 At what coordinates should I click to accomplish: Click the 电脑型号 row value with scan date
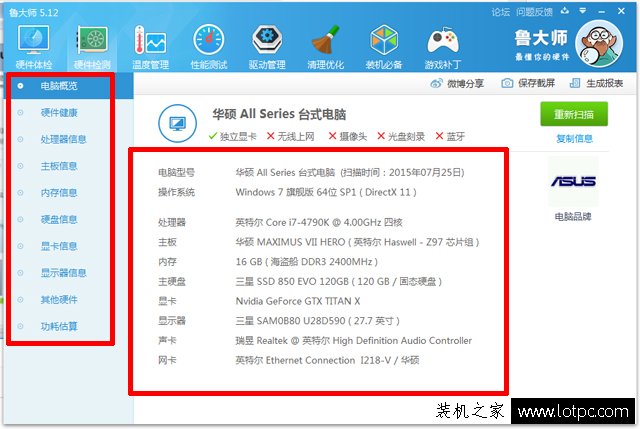[x=350, y=173]
